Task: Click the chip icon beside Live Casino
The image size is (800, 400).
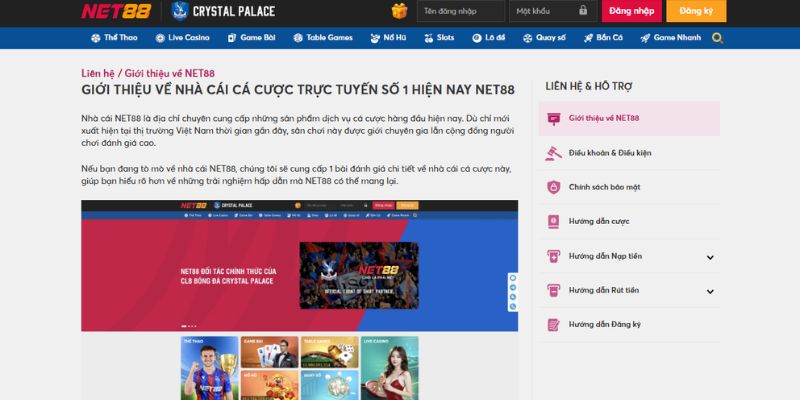Action: 160,38
